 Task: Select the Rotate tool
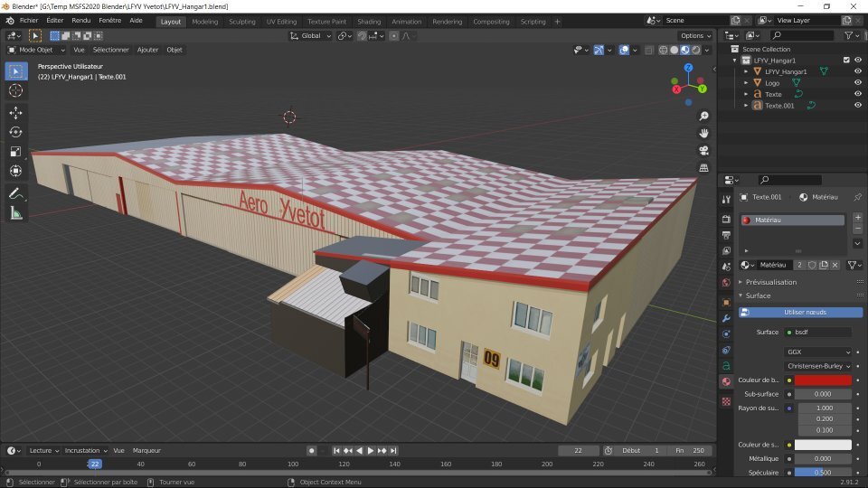[15, 132]
